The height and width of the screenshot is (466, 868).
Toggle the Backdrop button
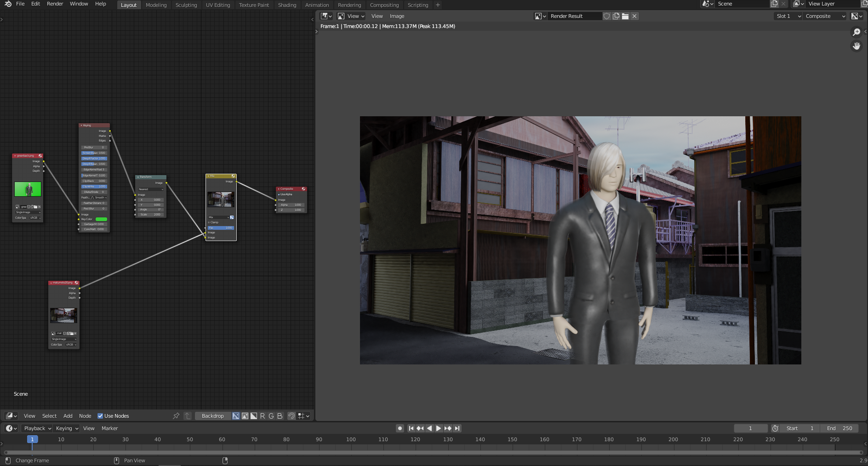[212, 416]
